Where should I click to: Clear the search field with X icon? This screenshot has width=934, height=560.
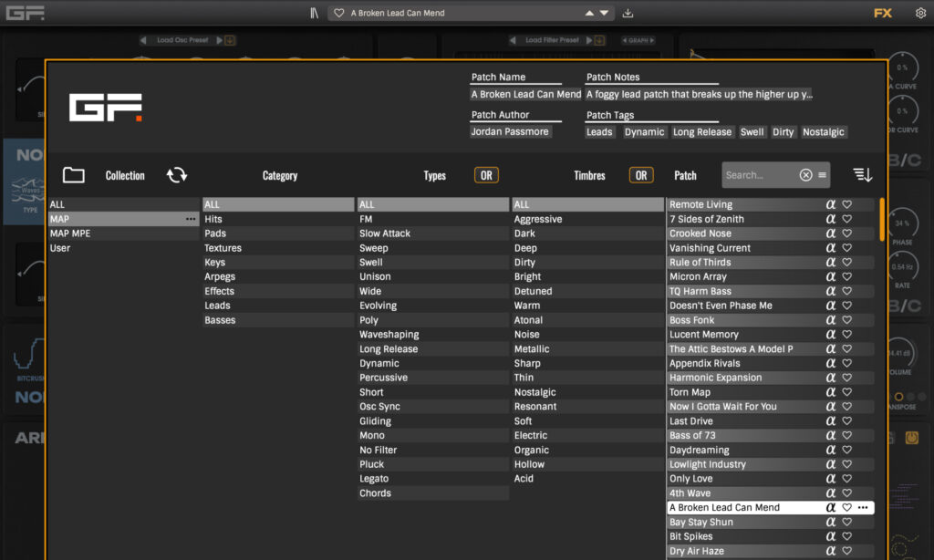pyautogui.click(x=805, y=175)
